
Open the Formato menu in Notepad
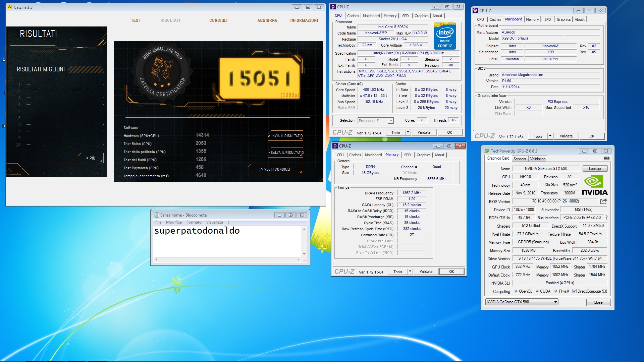[x=194, y=222]
